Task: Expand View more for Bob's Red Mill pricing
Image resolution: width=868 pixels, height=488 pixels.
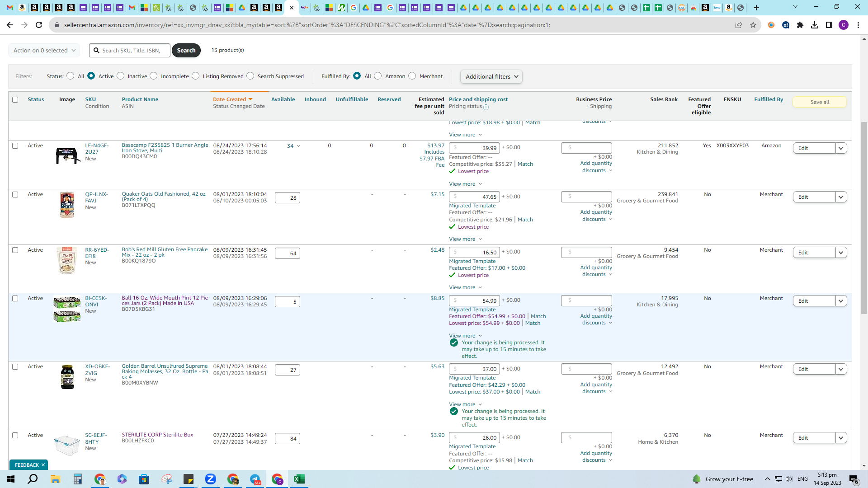Action: pos(466,288)
